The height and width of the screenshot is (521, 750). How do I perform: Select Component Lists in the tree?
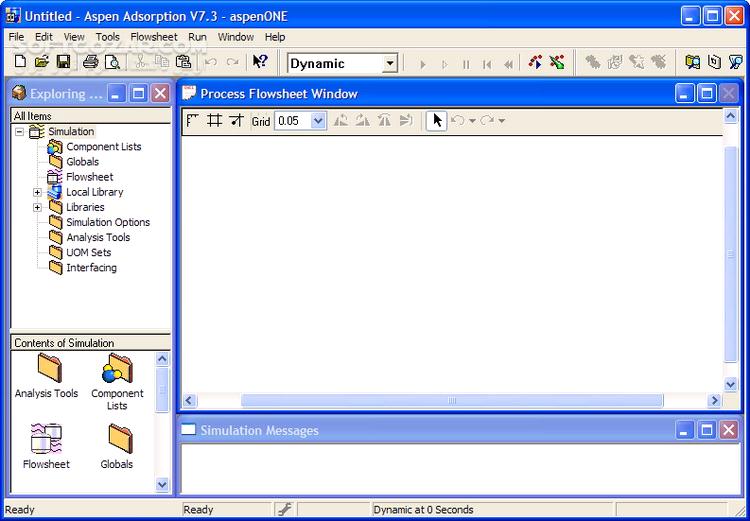pos(104,147)
